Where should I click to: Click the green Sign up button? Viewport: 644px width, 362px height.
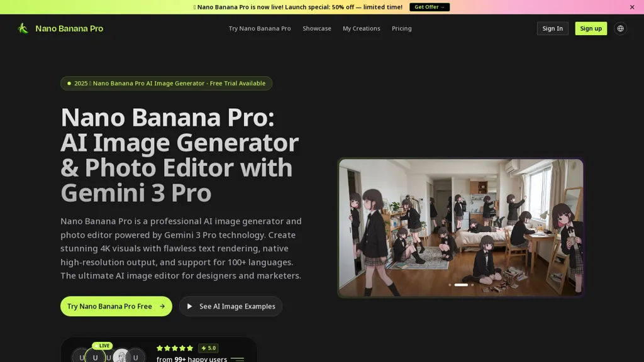point(591,28)
